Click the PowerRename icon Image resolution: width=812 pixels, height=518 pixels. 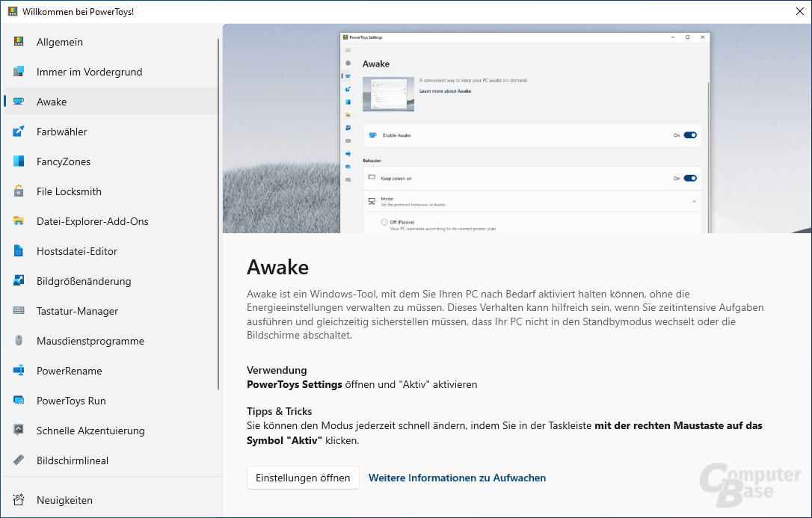coord(19,371)
